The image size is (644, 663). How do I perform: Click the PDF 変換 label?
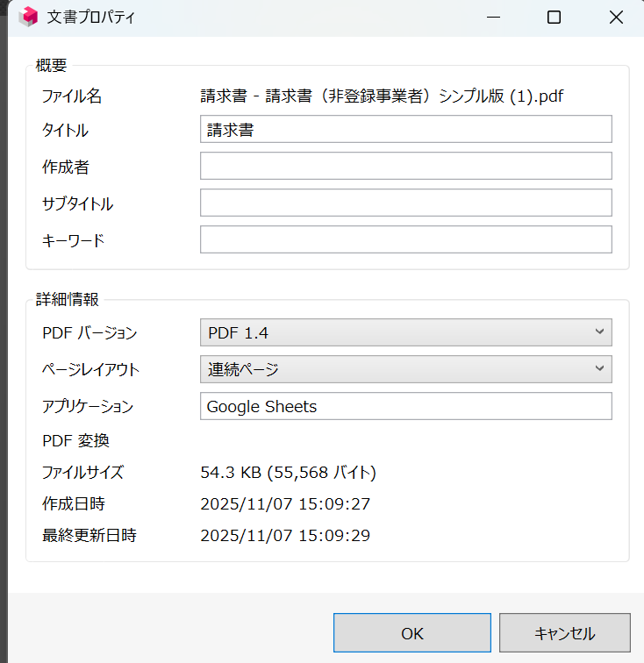pyautogui.click(x=75, y=441)
